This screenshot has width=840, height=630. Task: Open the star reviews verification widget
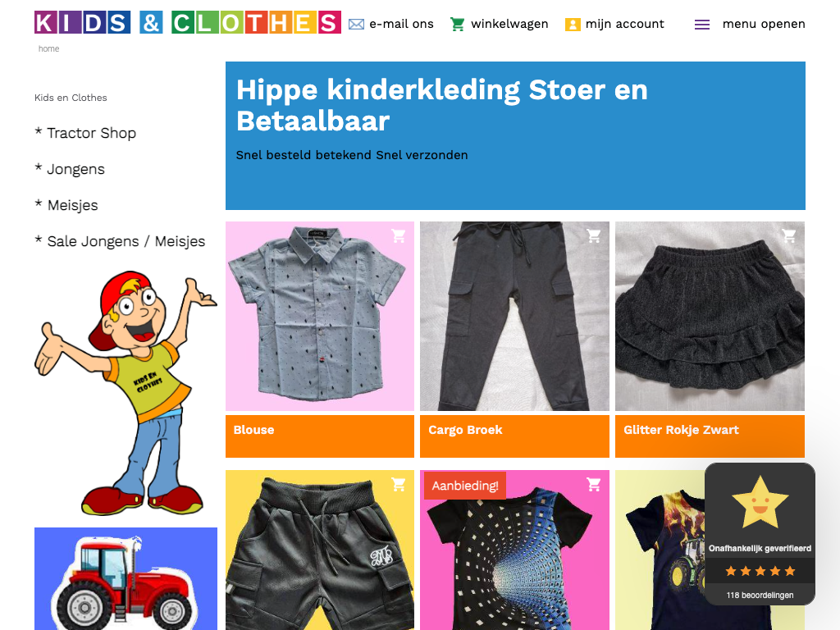tap(760, 534)
